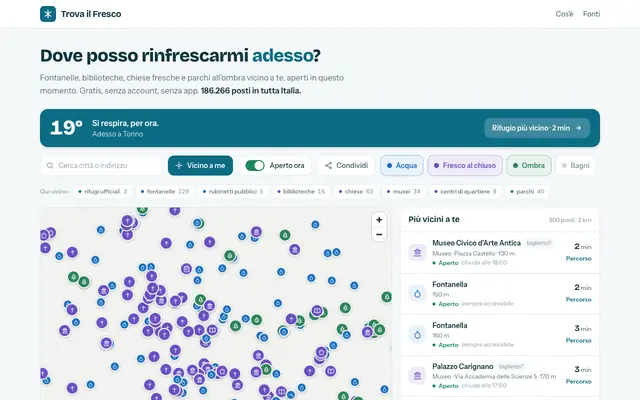Screen dimensions: 640x400
Task: Open Museo Civico d'Arte Antica entry
Action: click(x=500, y=253)
